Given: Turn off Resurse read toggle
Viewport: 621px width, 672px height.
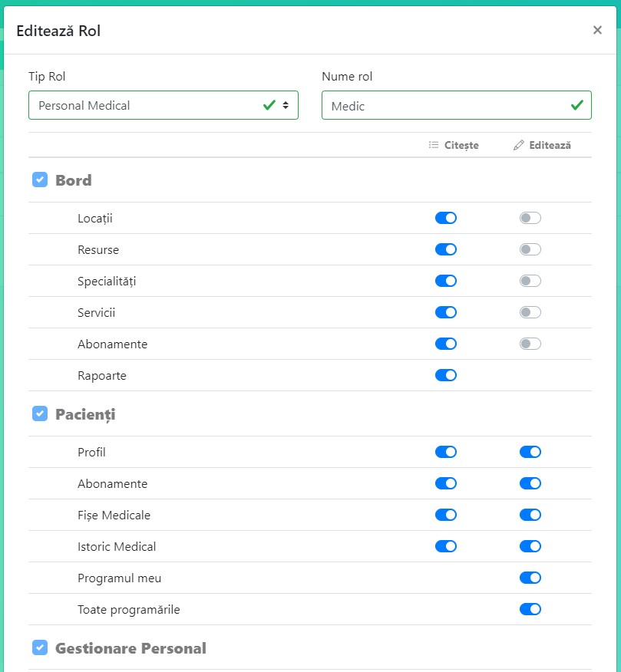Looking at the screenshot, I should (446, 249).
